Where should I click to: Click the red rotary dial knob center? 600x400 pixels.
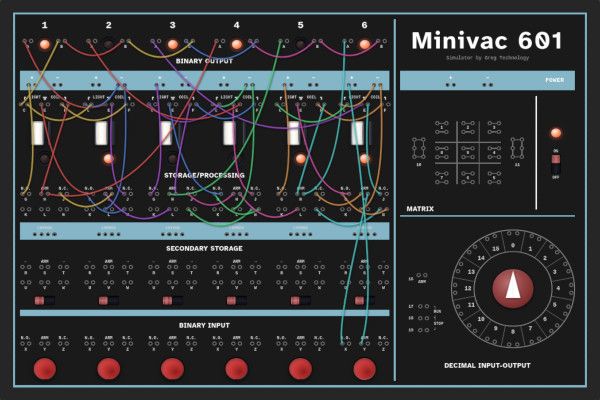pyautogui.click(x=513, y=289)
